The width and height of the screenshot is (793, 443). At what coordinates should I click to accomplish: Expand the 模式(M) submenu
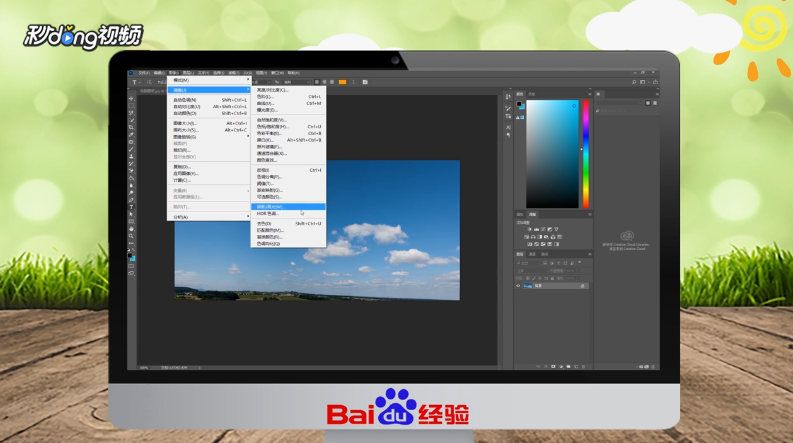pos(209,80)
